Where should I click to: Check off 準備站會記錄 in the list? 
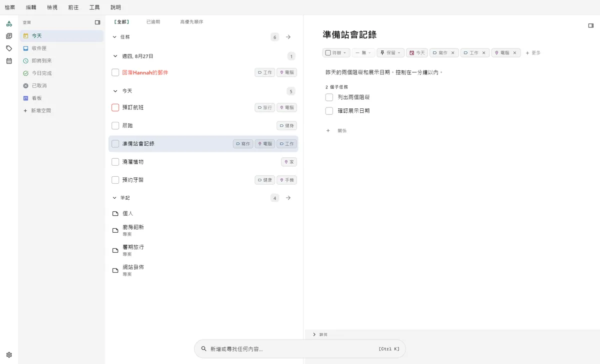pos(115,144)
